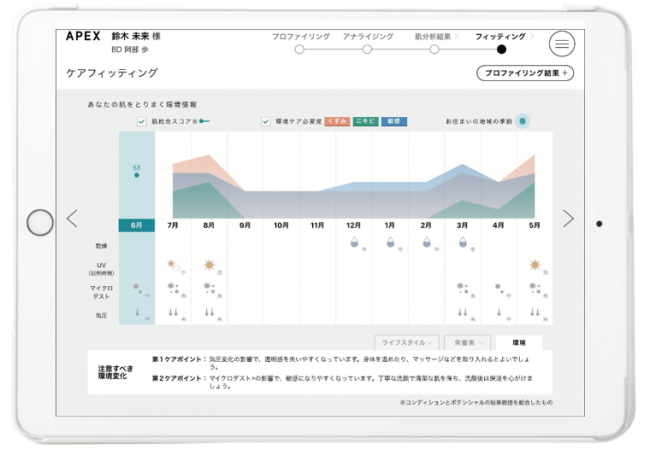Select the 7月 month label
The width and height of the screenshot is (650, 455).
pyautogui.click(x=172, y=225)
